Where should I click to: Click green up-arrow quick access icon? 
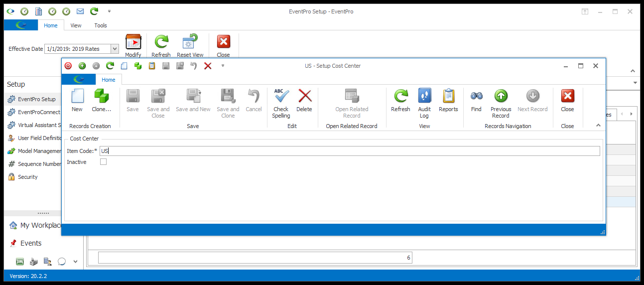82,66
